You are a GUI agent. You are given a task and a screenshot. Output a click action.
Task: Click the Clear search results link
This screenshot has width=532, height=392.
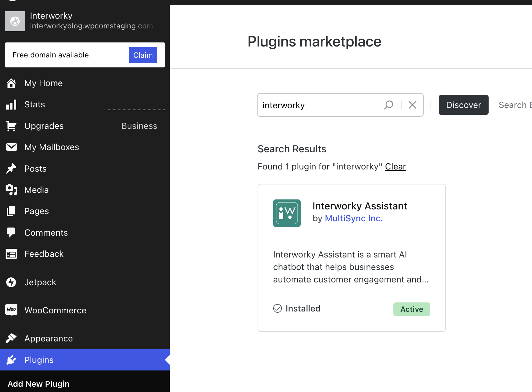(395, 167)
